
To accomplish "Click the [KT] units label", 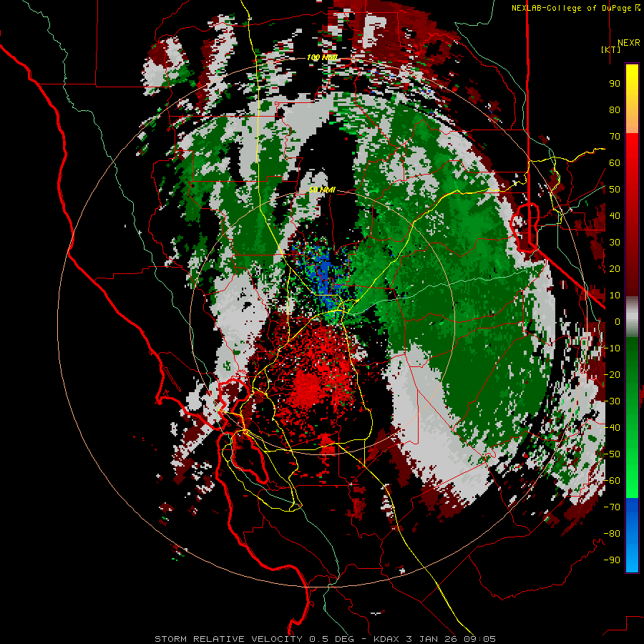I will [x=611, y=49].
